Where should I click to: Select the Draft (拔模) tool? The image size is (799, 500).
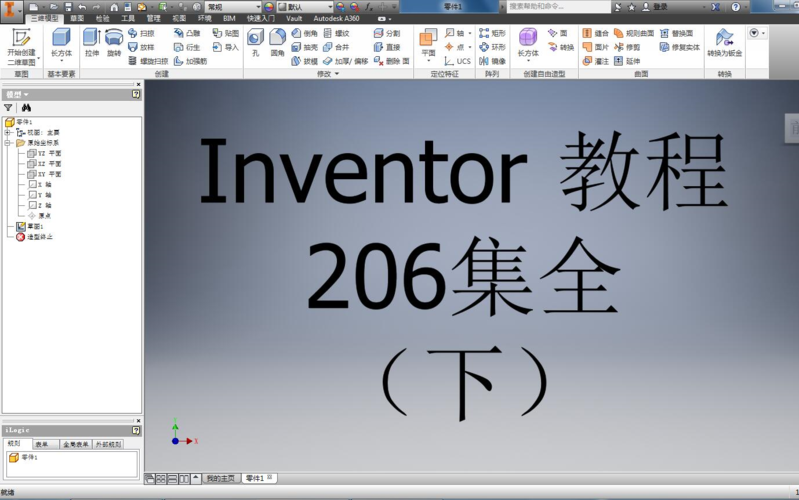[305, 61]
